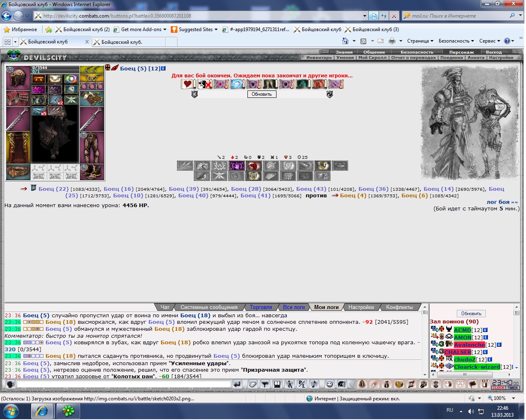Click the CLOCK label under the timer
This screenshot has height=420, width=526.
click(x=499, y=388)
